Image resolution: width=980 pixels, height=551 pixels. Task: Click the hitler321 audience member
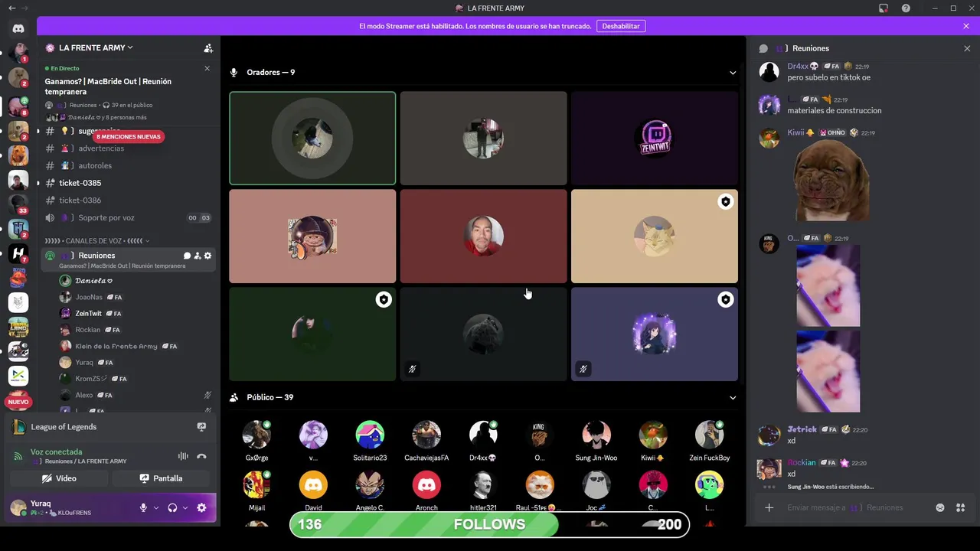click(483, 491)
